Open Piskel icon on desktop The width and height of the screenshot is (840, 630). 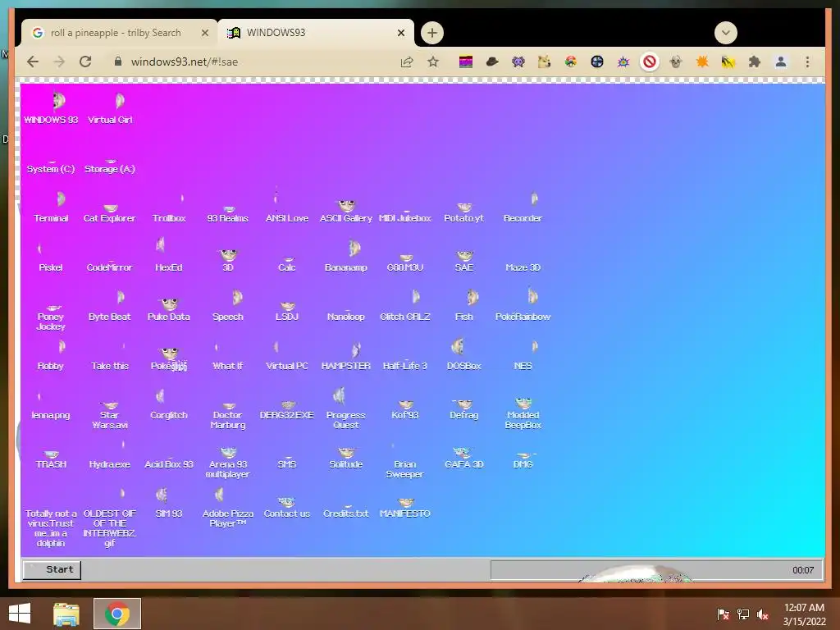point(51,258)
